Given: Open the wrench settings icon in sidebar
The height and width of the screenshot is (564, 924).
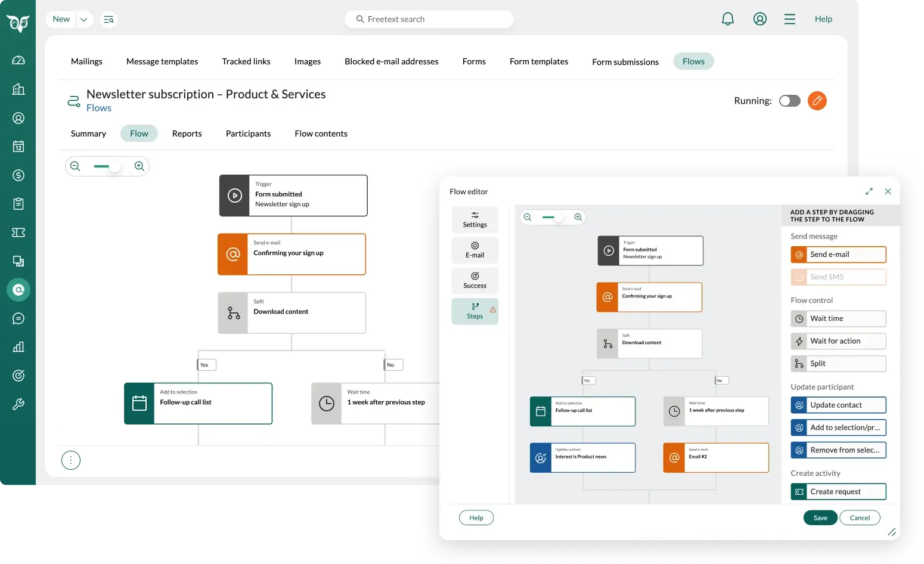Looking at the screenshot, I should pos(18,404).
